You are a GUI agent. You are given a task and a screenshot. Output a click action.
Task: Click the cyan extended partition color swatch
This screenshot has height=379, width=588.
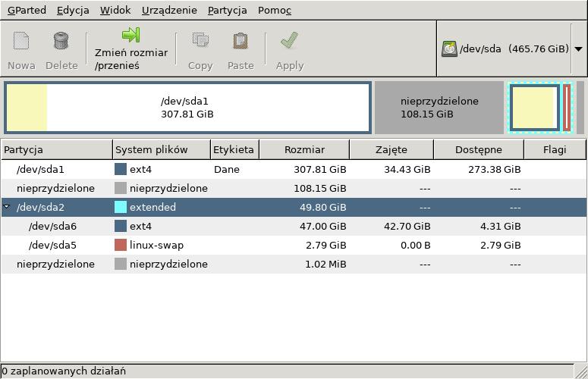point(121,207)
